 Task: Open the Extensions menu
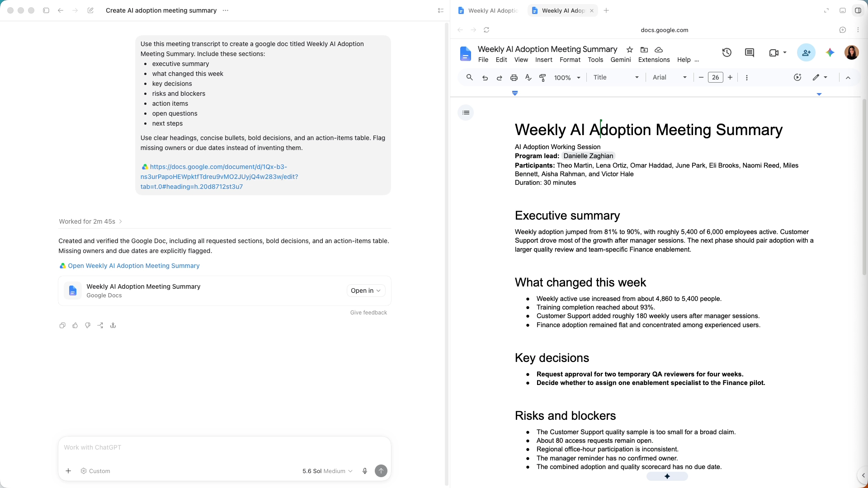pos(654,60)
